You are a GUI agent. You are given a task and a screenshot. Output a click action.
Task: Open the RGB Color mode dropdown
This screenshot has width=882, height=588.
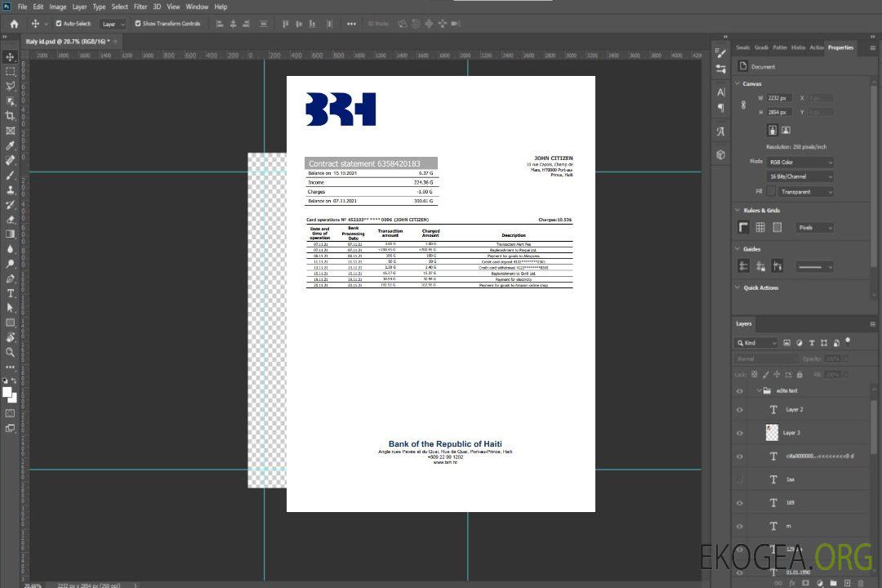800,162
